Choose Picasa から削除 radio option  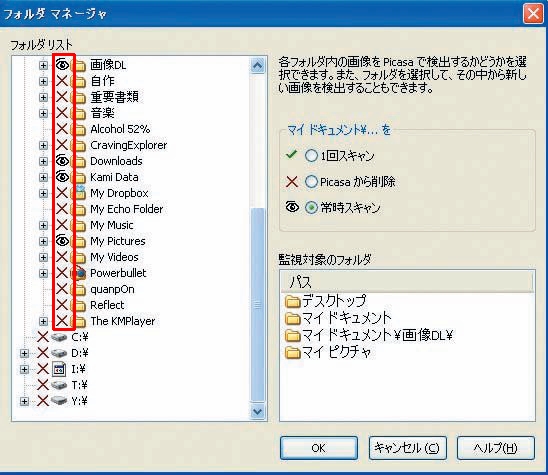point(311,182)
